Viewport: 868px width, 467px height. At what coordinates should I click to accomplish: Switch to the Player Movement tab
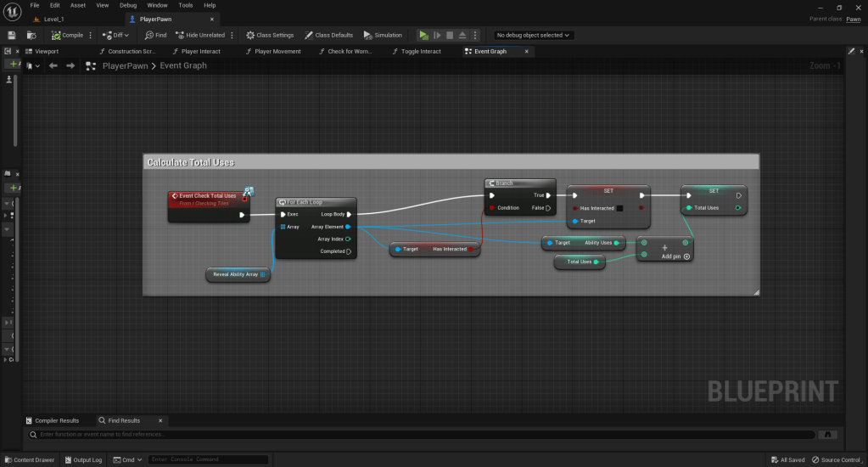[x=277, y=51]
